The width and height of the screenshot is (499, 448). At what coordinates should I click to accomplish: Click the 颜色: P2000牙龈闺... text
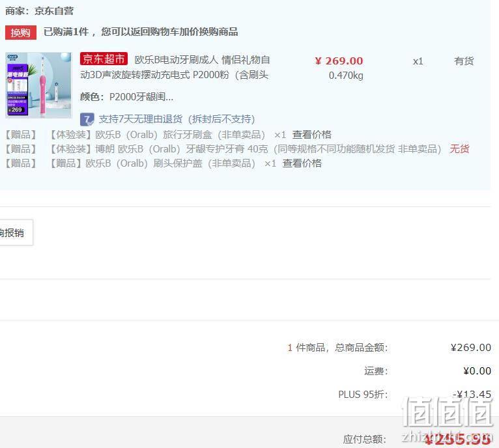(126, 97)
